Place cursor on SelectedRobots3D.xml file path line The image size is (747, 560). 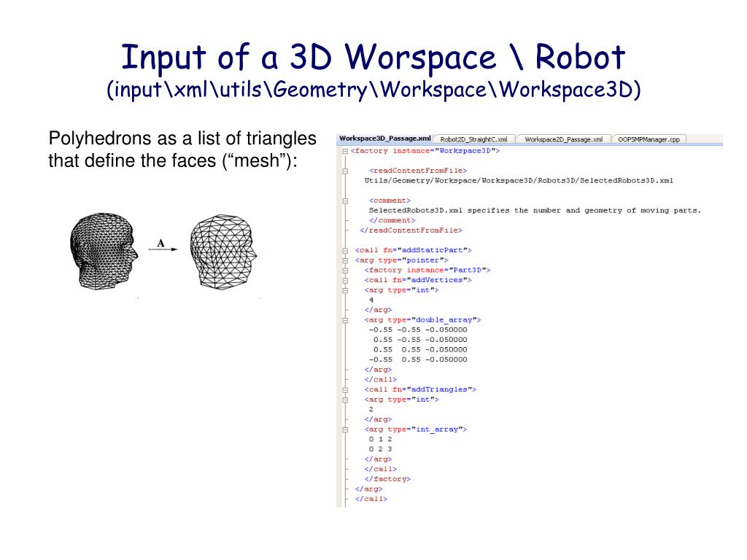pos(518,180)
